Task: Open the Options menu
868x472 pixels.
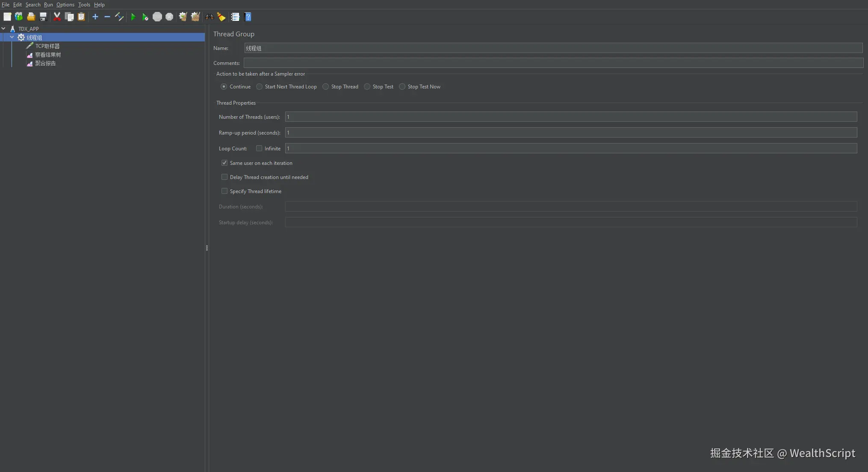Action: (x=65, y=5)
